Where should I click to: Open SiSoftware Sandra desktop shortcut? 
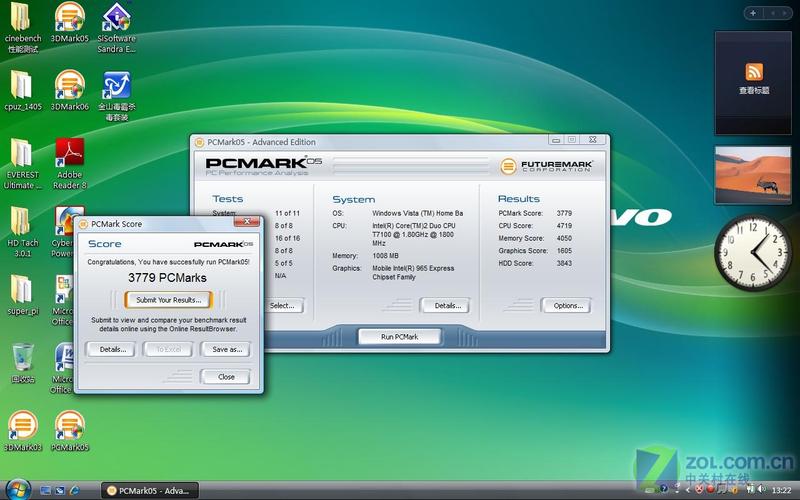tap(116, 28)
